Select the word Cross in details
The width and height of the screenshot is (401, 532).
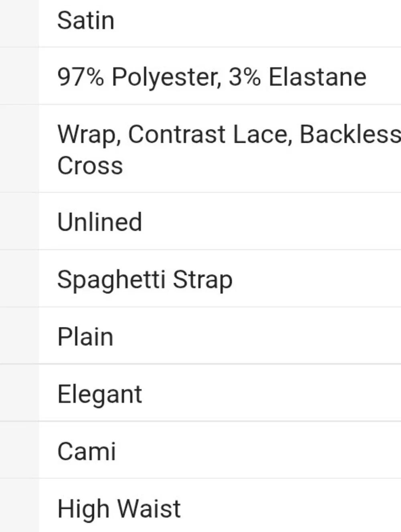click(x=90, y=165)
